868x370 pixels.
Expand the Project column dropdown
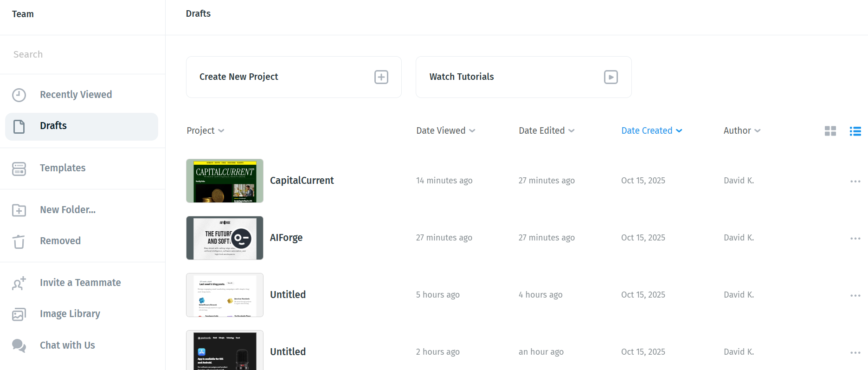206,131
